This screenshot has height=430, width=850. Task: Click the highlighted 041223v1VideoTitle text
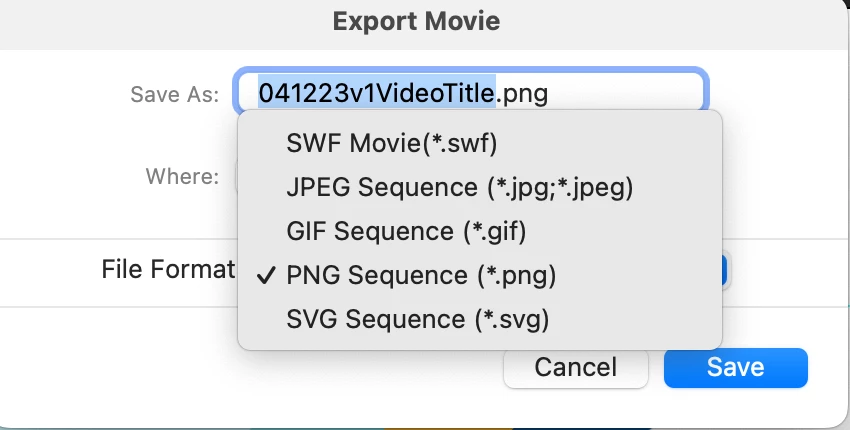pyautogui.click(x=377, y=93)
